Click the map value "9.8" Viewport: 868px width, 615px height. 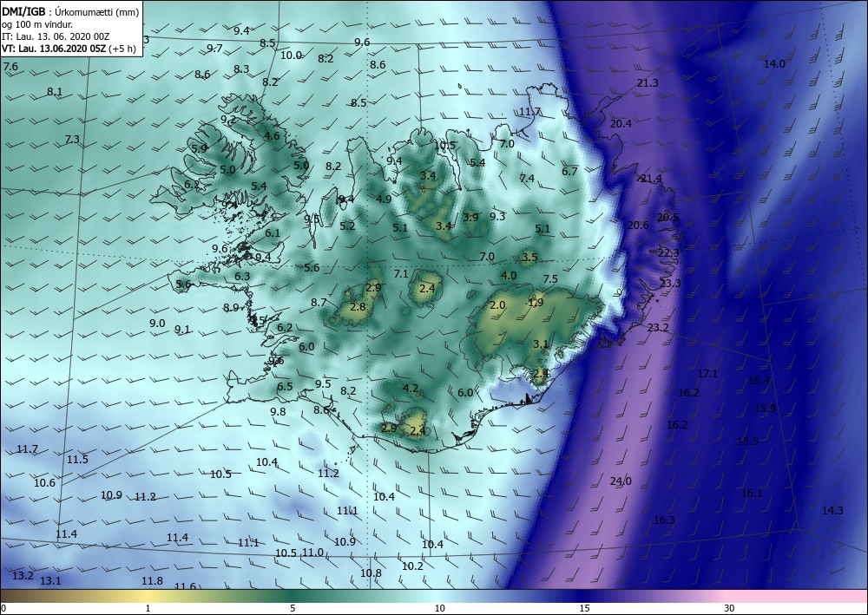pyautogui.click(x=278, y=411)
